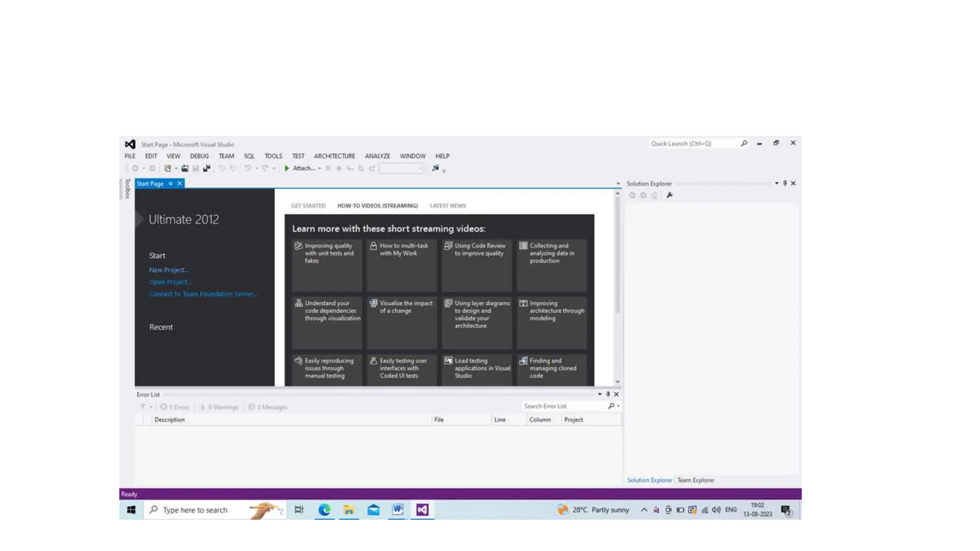Click the Quick Launch search magnifier
Screen dimensions: 980x551
(744, 143)
